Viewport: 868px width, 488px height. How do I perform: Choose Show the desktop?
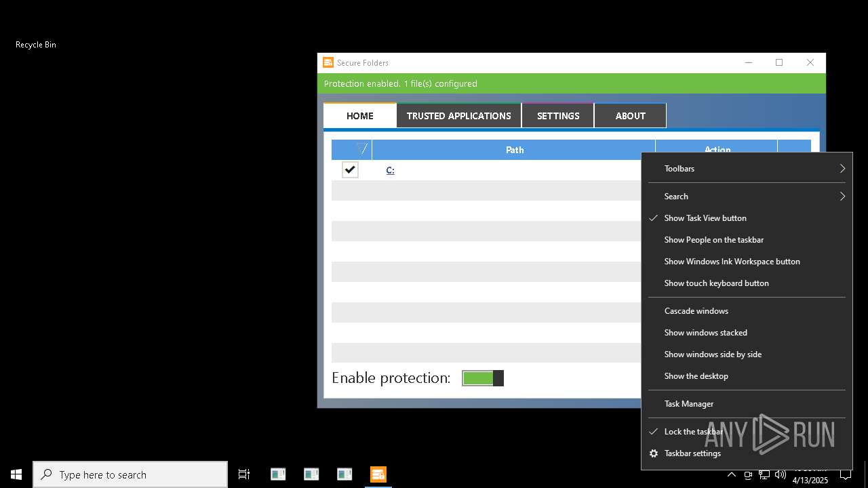click(747, 376)
